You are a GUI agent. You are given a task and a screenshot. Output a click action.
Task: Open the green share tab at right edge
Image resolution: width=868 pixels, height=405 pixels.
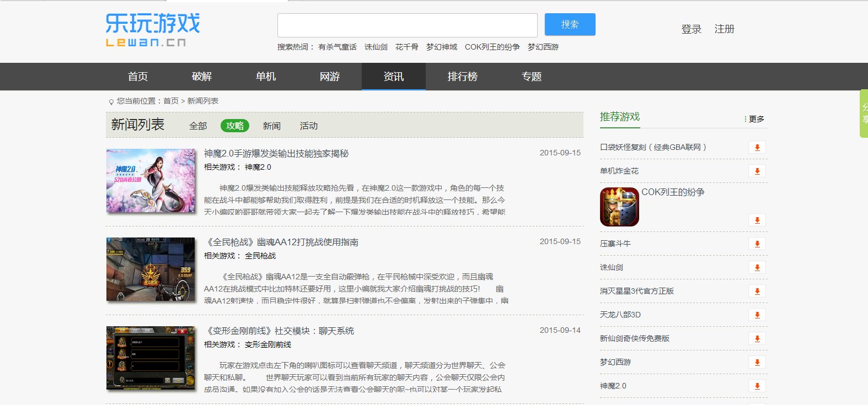coord(864,113)
